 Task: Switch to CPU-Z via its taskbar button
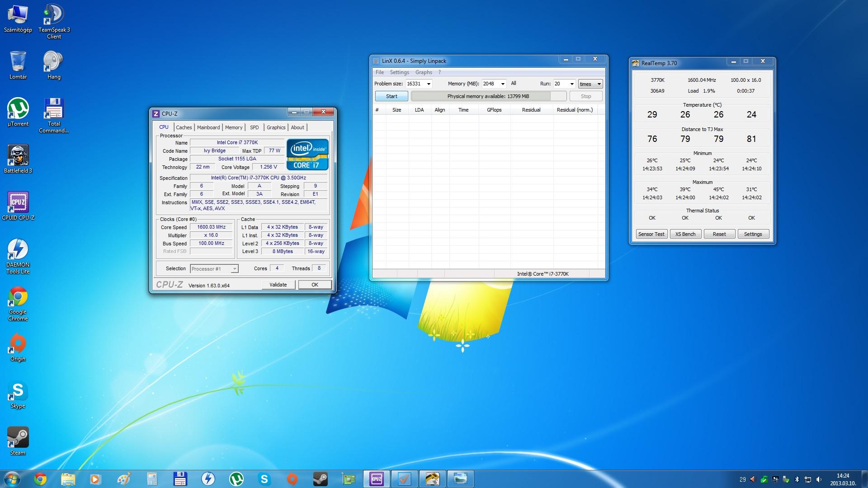(376, 479)
